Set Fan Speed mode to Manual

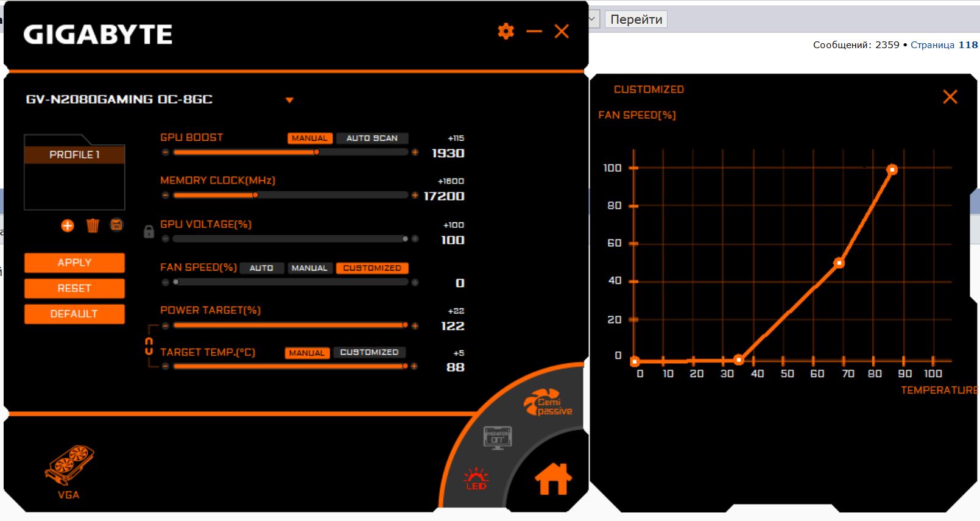pos(309,268)
